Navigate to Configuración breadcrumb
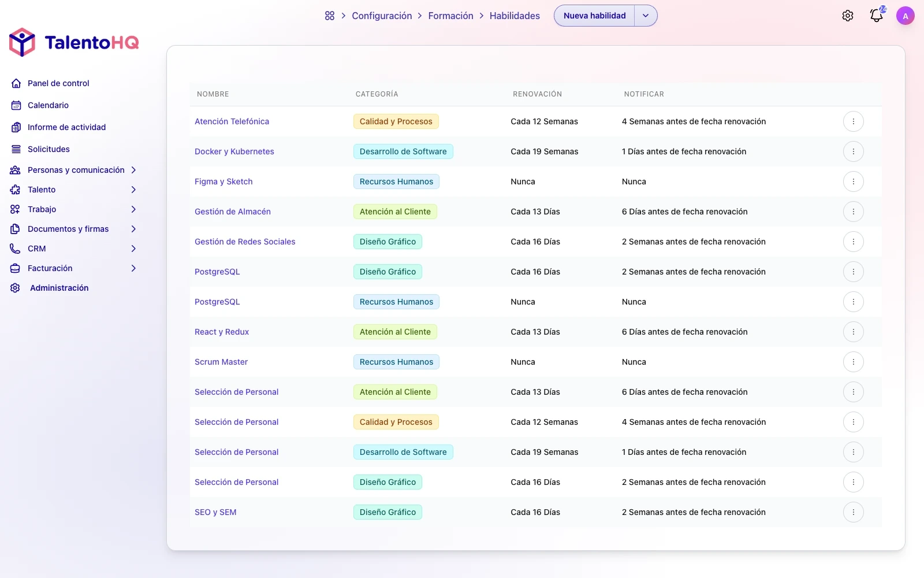924x578 pixels. 382,16
